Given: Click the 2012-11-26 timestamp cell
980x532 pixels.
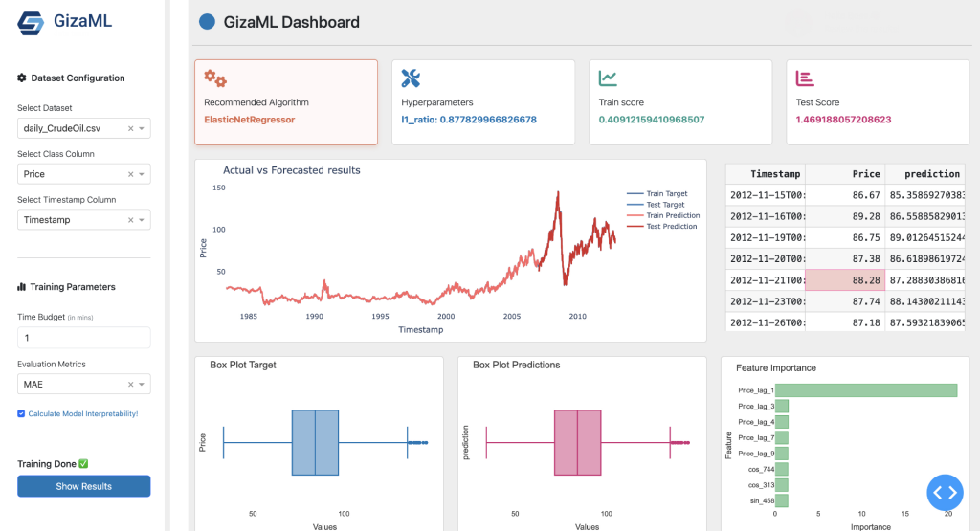Looking at the screenshot, I should (766, 322).
